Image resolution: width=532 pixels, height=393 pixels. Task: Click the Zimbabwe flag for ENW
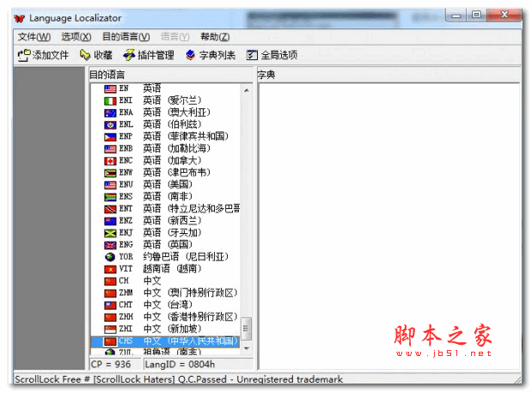click(x=110, y=173)
